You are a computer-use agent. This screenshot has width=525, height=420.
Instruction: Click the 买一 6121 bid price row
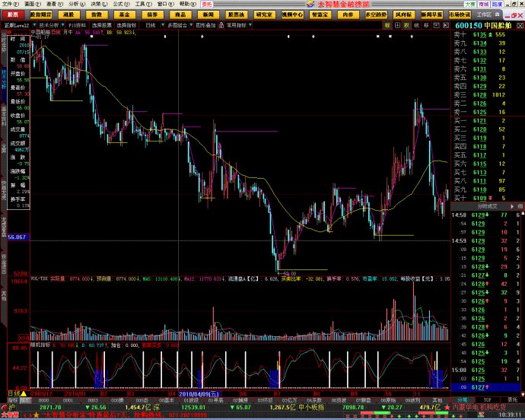[x=485, y=121]
